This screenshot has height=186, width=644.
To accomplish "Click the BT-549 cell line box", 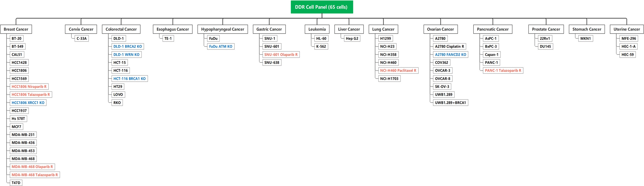I will point(18,46).
